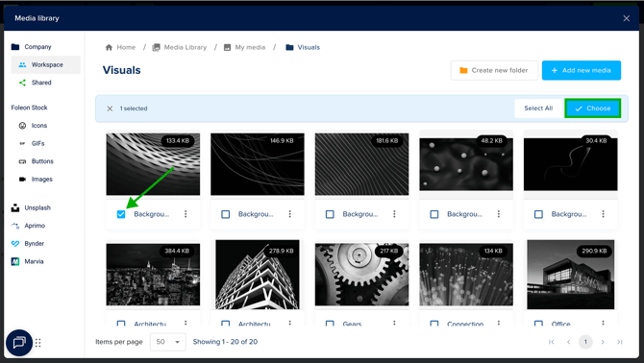Click page 1 pagination button

pyautogui.click(x=585, y=342)
